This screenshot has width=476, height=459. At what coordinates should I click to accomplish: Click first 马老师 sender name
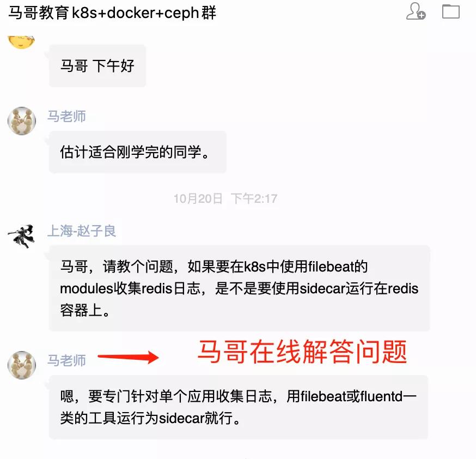(66, 116)
